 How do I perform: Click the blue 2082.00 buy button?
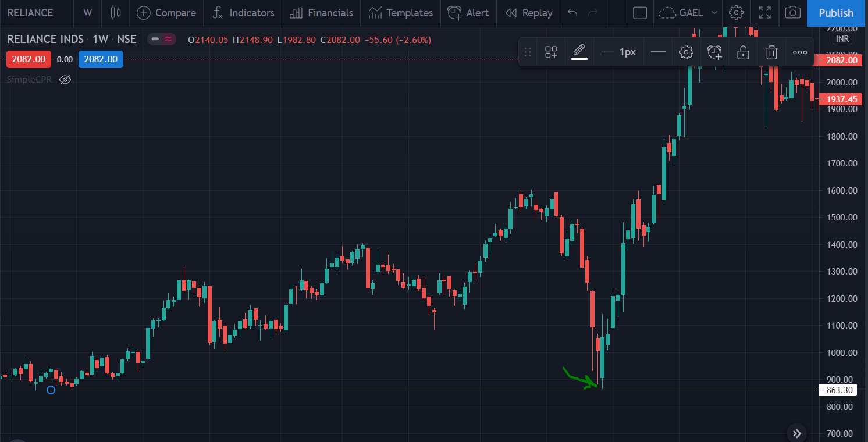point(101,59)
